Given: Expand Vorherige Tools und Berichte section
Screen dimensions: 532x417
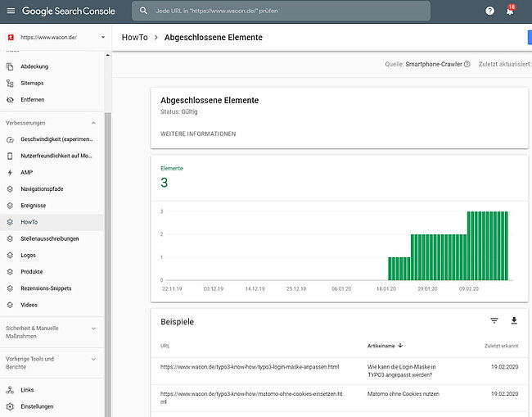Looking at the screenshot, I should 93,359.
